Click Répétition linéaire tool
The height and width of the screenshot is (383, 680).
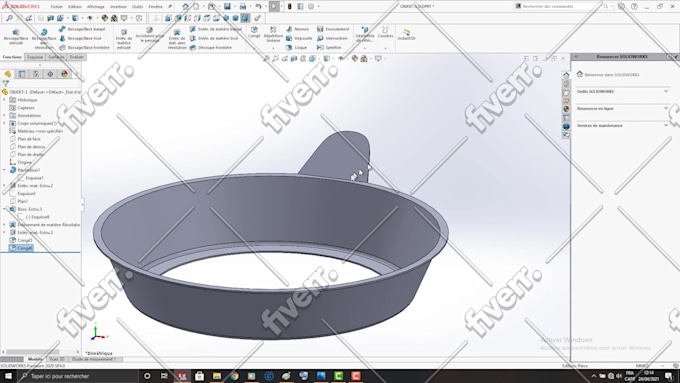point(273,35)
